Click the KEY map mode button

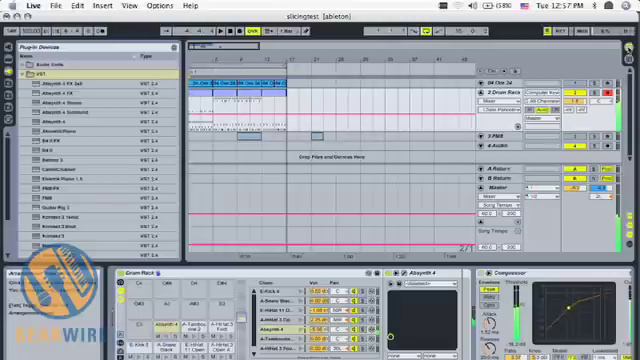[560, 31]
